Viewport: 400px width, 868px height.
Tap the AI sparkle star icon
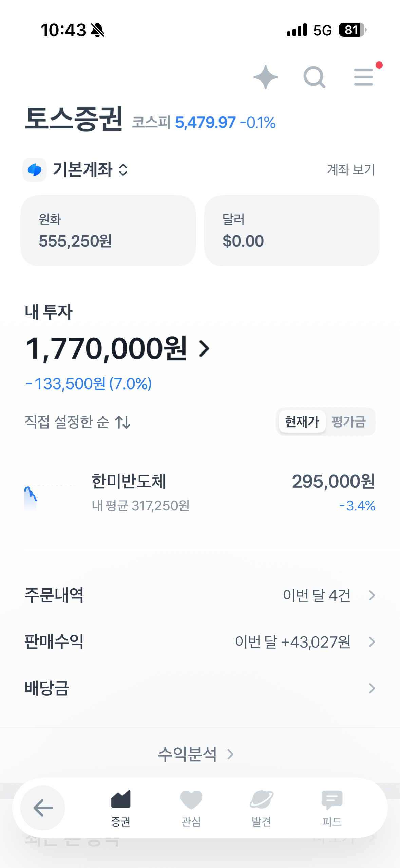point(265,77)
